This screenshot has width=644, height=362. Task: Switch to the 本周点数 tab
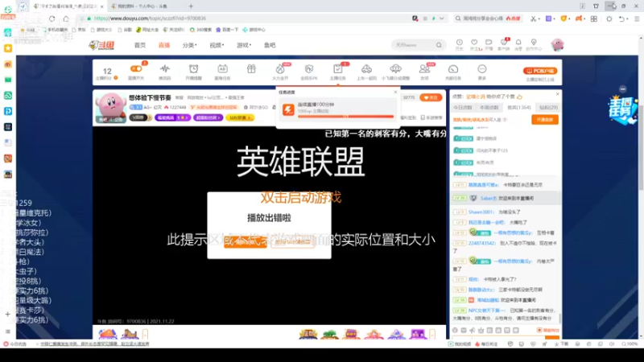(x=489, y=108)
